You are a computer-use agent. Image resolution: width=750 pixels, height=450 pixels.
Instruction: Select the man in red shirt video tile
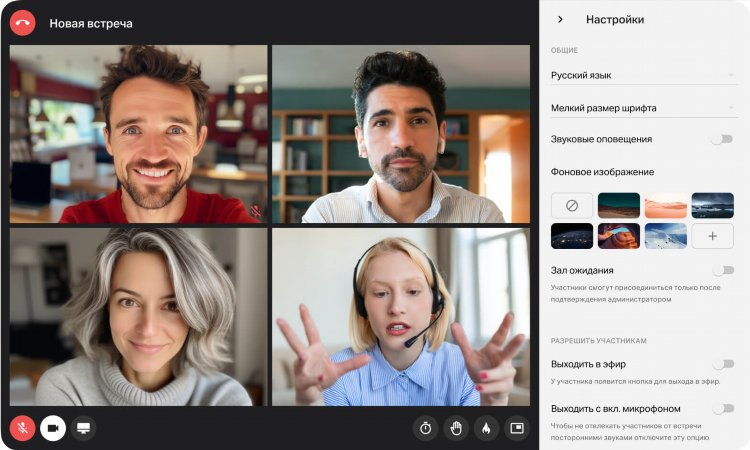tap(138, 134)
